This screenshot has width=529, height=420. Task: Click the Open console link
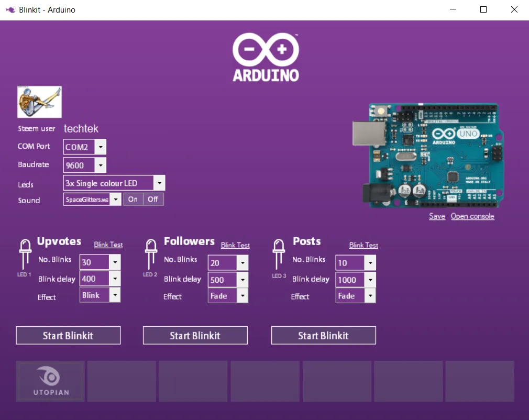click(472, 216)
